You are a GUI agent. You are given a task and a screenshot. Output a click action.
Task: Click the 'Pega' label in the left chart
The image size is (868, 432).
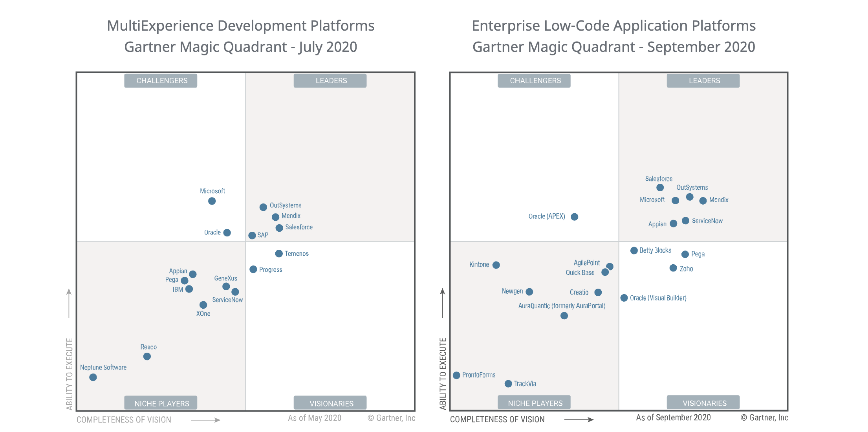[x=172, y=280]
